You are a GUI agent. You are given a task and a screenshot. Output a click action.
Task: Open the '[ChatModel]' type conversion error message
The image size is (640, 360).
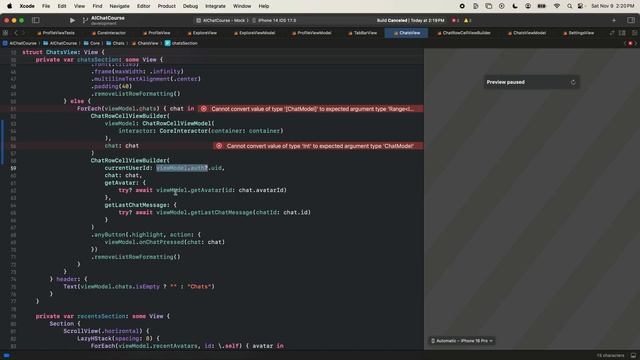point(311,109)
